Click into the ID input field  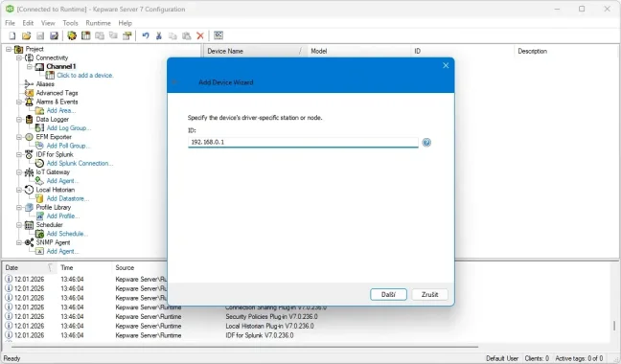[303, 142]
